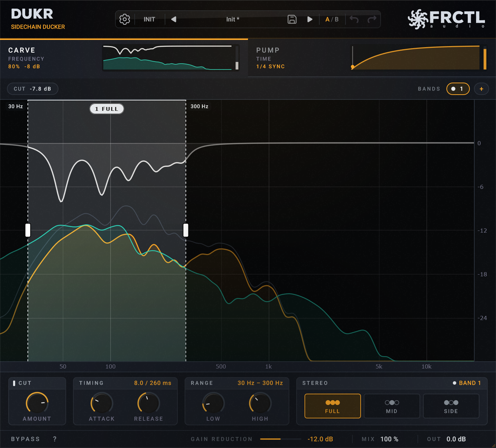
Task: Redo the last undone change
Action: tap(372, 19)
